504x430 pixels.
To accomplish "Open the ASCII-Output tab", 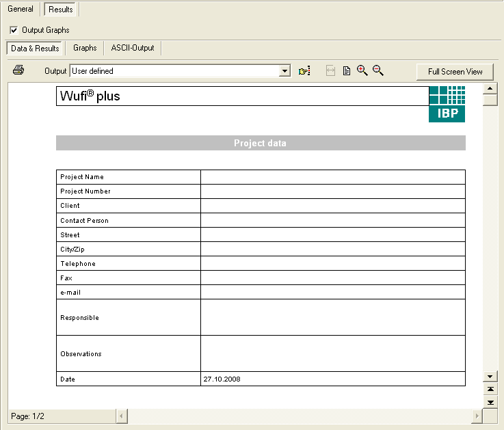I will tap(133, 48).
